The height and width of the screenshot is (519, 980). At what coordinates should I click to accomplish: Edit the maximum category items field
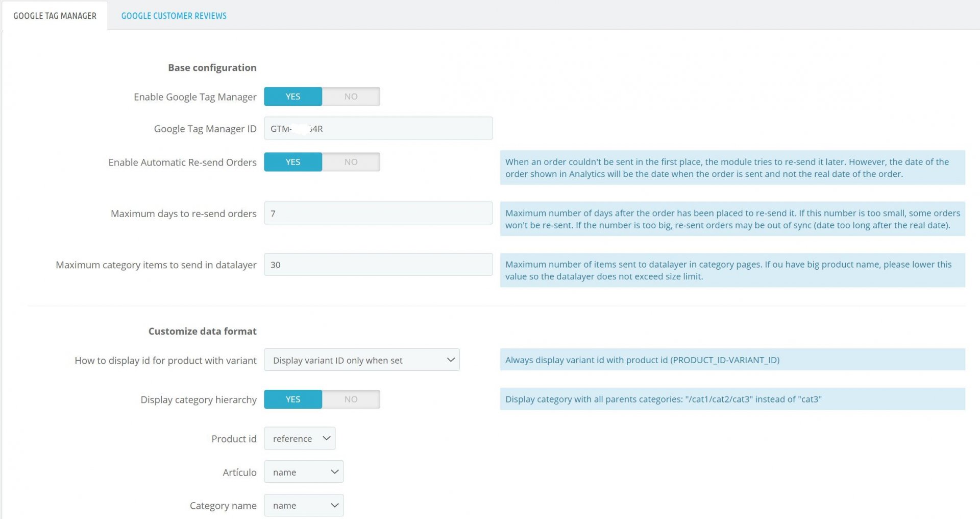click(x=378, y=265)
